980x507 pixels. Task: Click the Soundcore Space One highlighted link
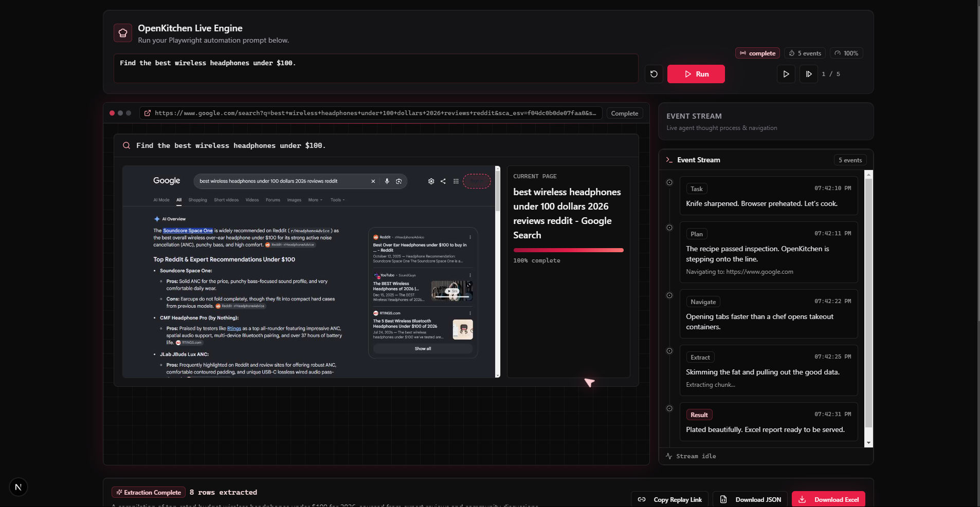click(x=188, y=231)
